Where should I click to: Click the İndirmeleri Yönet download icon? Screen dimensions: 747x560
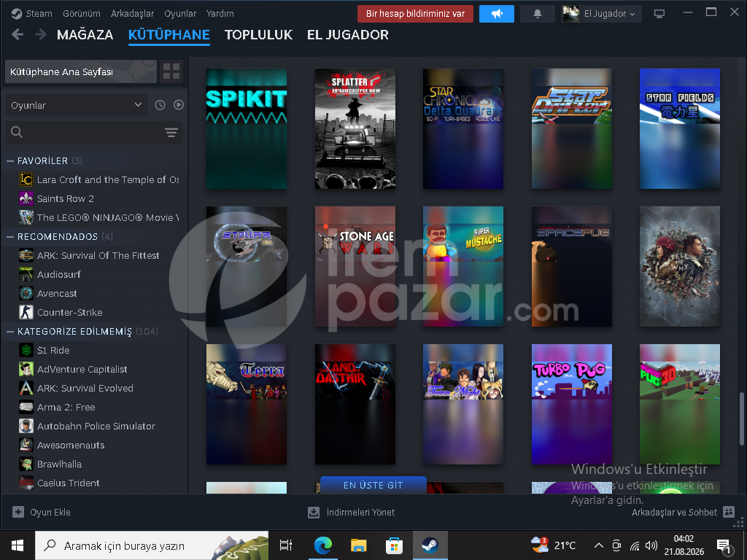coord(314,513)
